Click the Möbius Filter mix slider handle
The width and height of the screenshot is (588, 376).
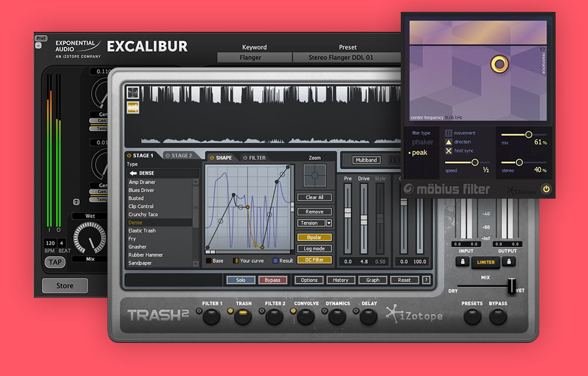click(x=528, y=134)
